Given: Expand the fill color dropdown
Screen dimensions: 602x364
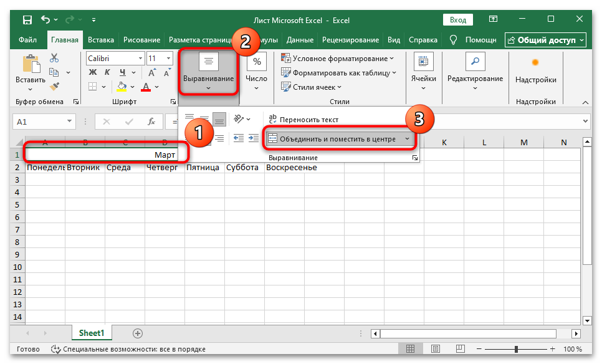Looking at the screenshot, I should tap(132, 87).
